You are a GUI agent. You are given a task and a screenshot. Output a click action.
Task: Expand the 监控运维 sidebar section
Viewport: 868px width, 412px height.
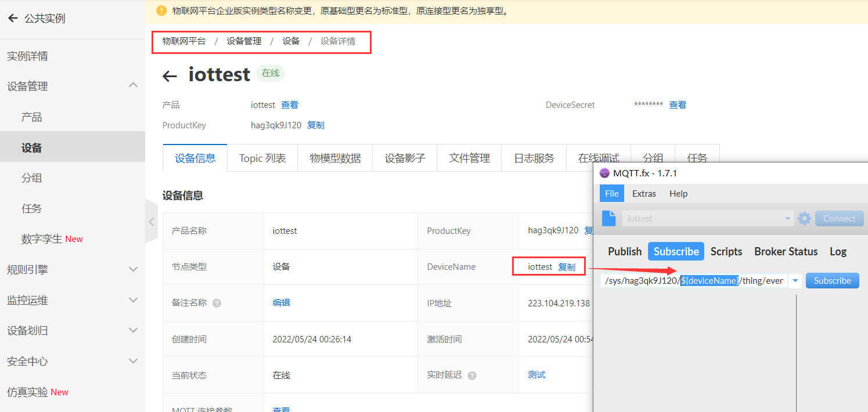coord(133,300)
